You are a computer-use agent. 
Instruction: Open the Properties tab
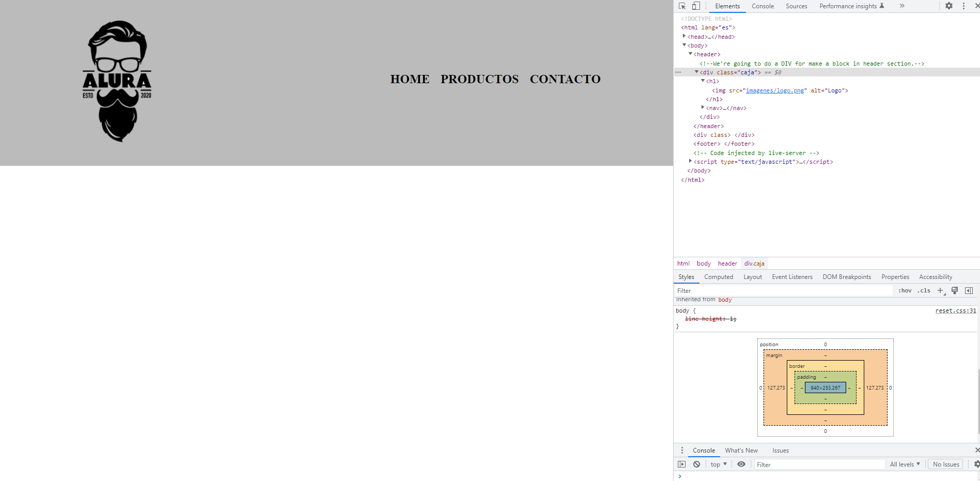(x=895, y=277)
